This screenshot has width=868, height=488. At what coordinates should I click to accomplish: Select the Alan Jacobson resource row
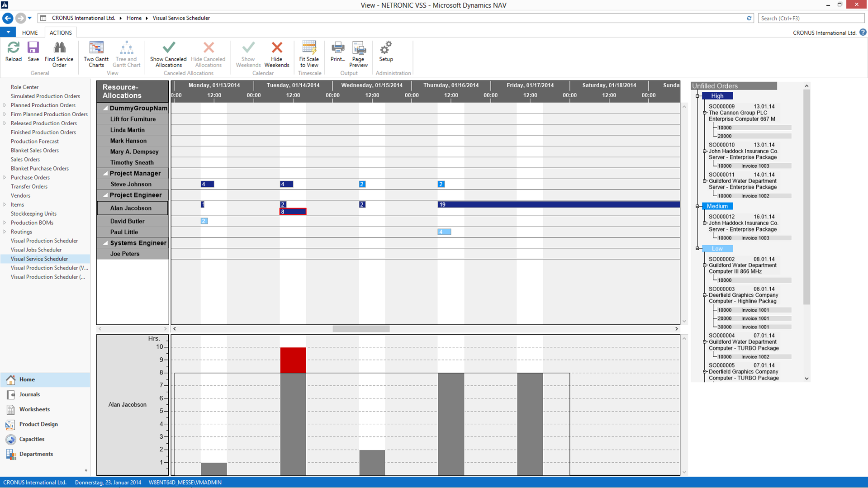(132, 208)
